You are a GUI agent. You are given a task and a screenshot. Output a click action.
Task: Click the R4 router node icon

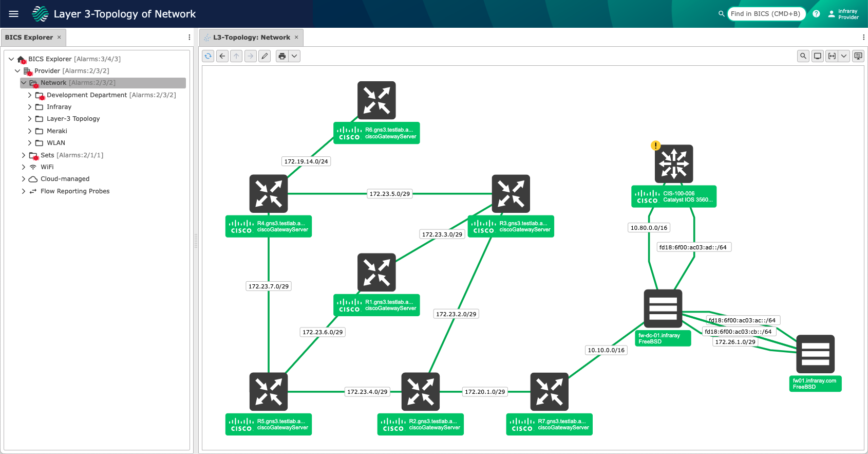click(269, 194)
